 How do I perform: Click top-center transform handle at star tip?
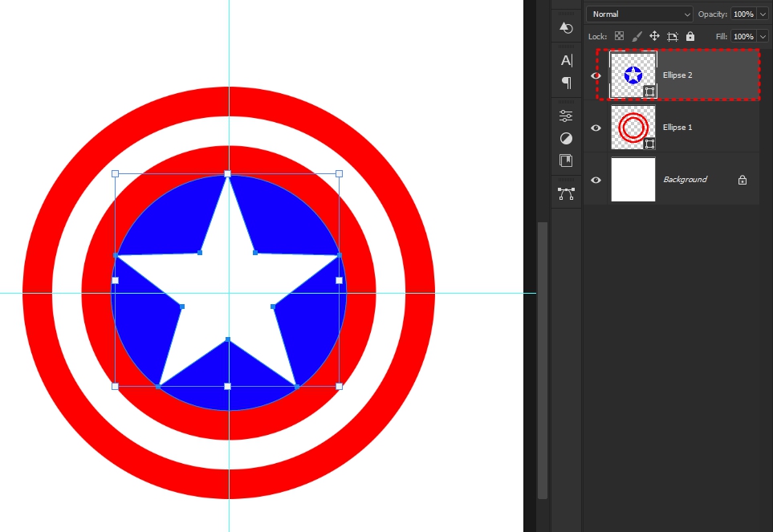pos(227,173)
